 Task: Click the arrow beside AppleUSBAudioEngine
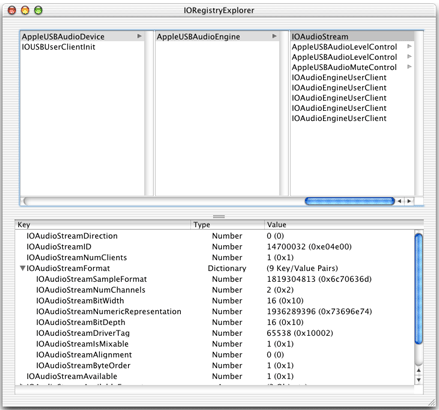[274, 36]
